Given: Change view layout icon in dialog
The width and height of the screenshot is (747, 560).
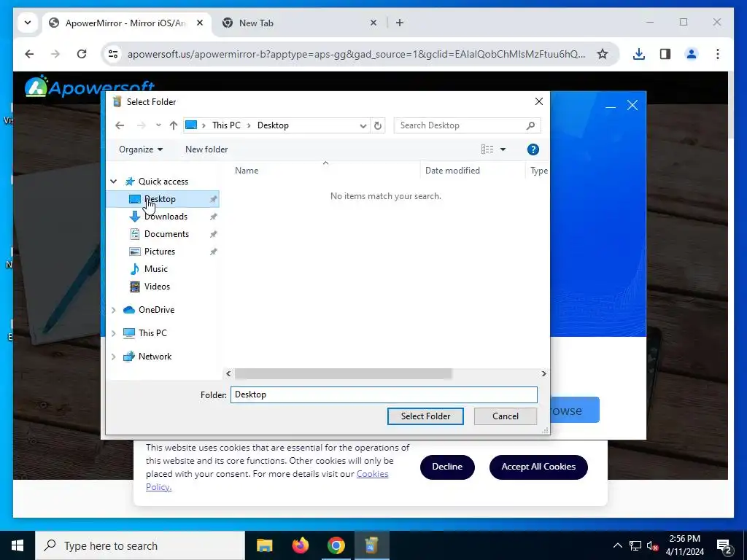Looking at the screenshot, I should 487,149.
